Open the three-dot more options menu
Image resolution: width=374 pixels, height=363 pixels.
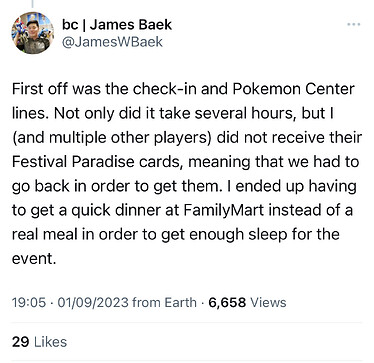point(353,24)
